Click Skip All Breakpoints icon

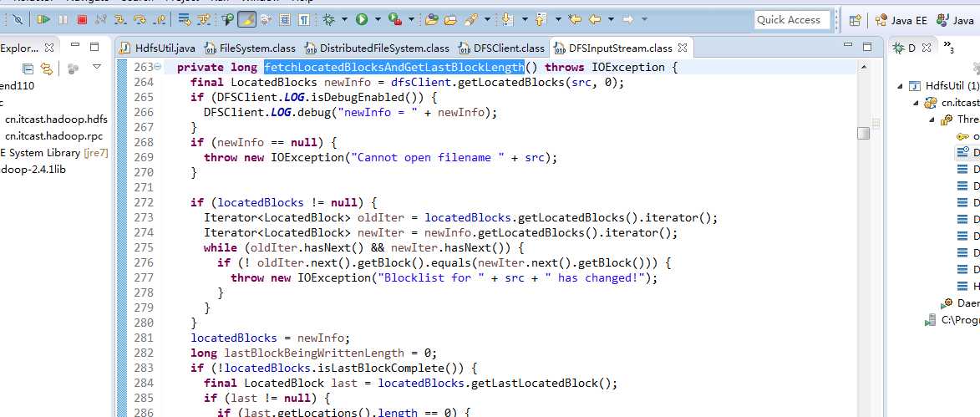coord(18,19)
